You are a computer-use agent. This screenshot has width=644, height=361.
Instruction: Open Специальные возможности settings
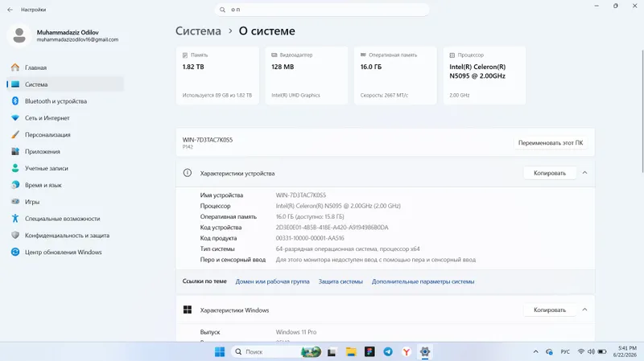tap(65, 219)
